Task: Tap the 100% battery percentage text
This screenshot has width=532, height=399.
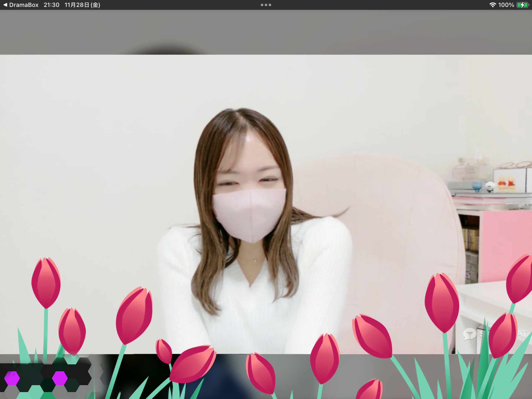Action: (506, 5)
